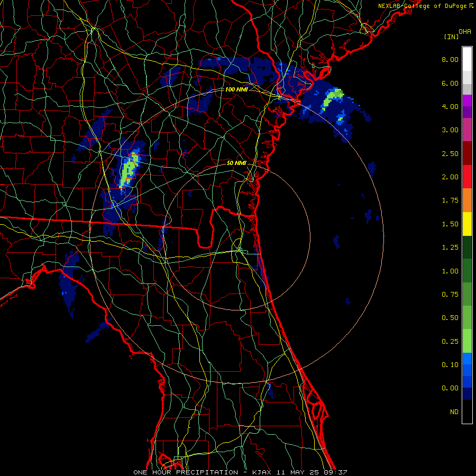Select the 0.25 legend value
Screen dimensions: 476x476
point(450,342)
